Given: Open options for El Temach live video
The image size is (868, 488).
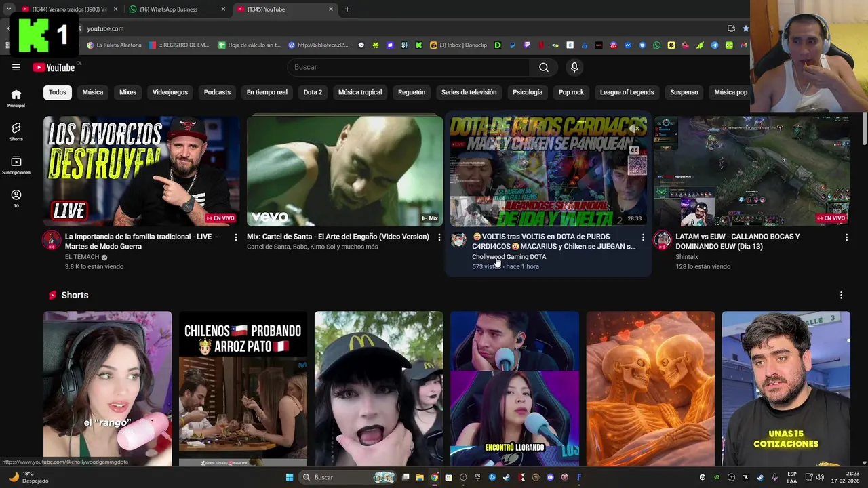Looking at the screenshot, I should (x=236, y=237).
